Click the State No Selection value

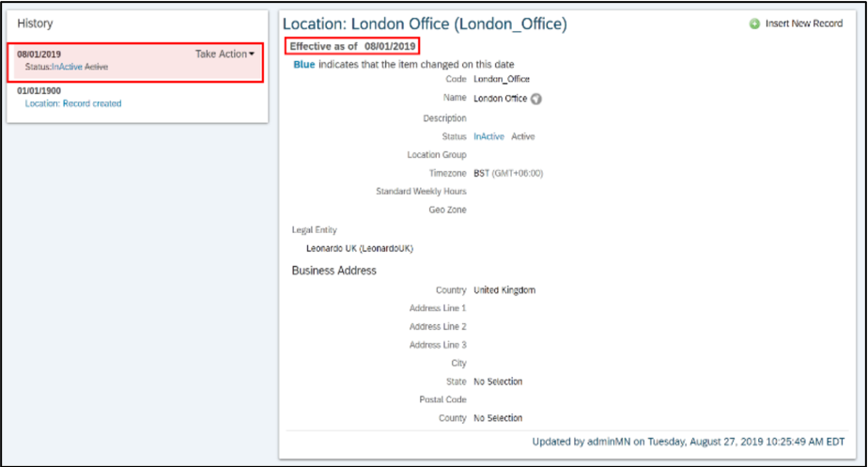(498, 381)
